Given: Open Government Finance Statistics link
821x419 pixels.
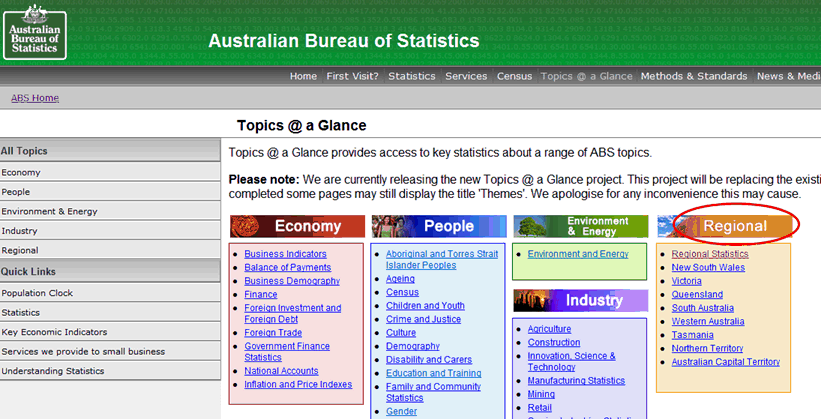Looking at the screenshot, I should click(x=287, y=352).
